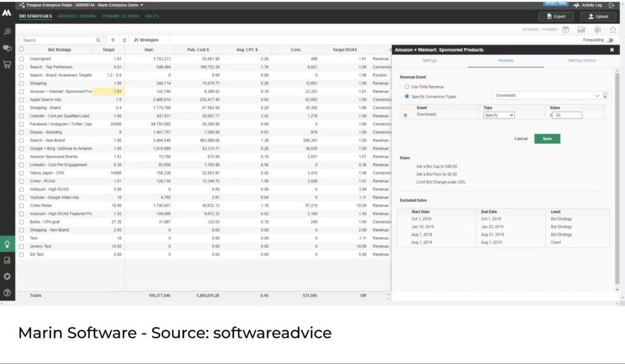Click the conversion type stepper arrows
This screenshot has height=364, width=625.
point(605,96)
